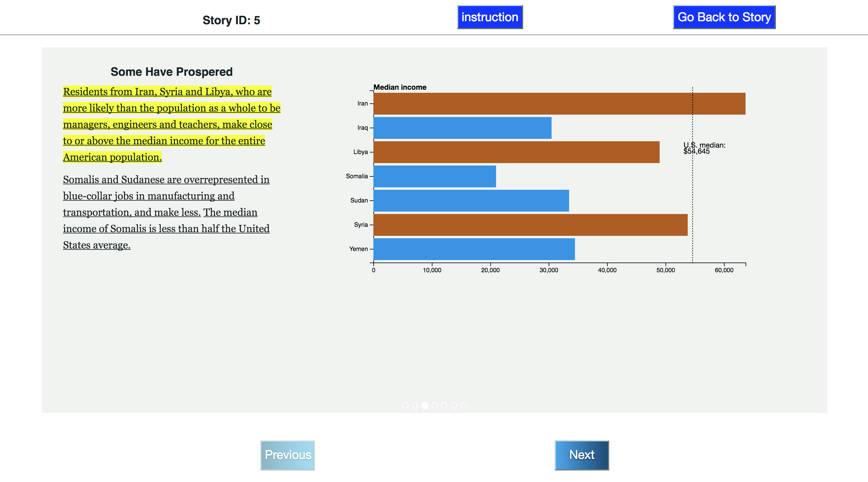Image resolution: width=868 pixels, height=482 pixels.
Task: Click the orange Iran income bar
Action: tap(559, 103)
